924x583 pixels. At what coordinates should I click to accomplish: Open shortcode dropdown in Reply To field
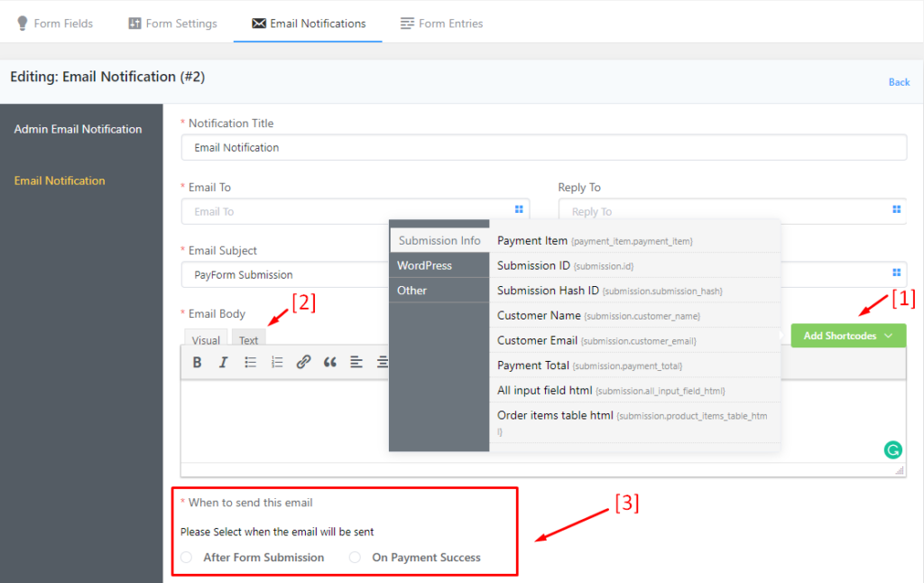pyautogui.click(x=896, y=209)
